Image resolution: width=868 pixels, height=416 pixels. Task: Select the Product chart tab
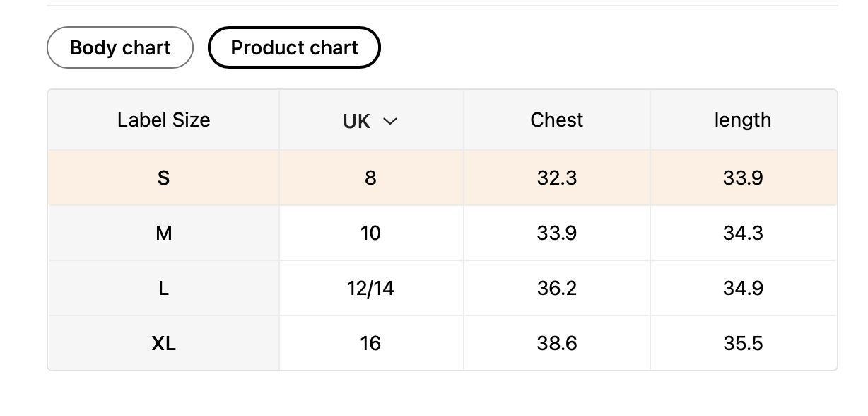coord(294,47)
